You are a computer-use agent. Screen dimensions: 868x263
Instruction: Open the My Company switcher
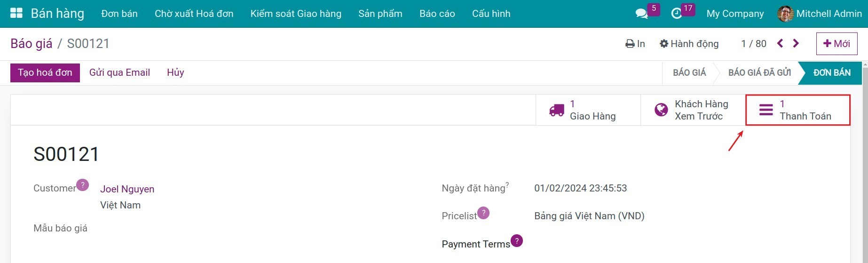coord(735,14)
